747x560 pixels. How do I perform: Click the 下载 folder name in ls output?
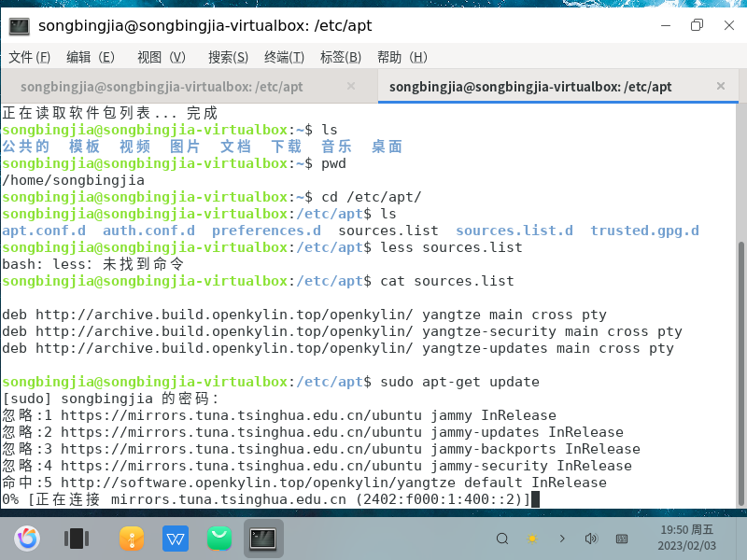click(x=287, y=147)
